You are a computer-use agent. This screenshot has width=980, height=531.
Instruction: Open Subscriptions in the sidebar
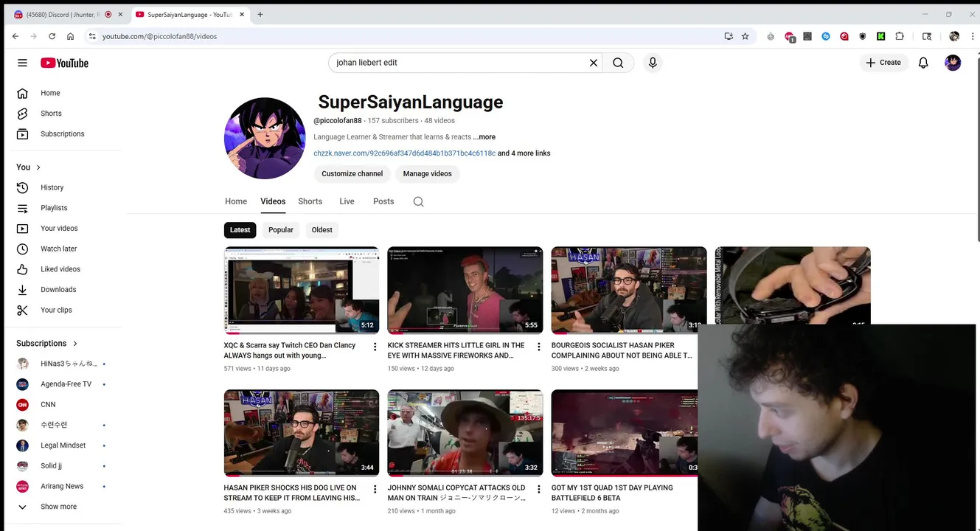(62, 134)
